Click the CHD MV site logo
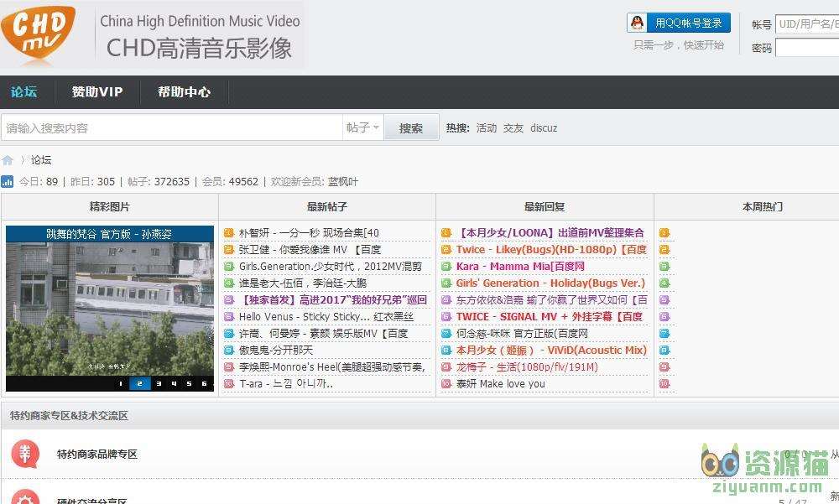Image resolution: width=839 pixels, height=504 pixels. click(39, 34)
